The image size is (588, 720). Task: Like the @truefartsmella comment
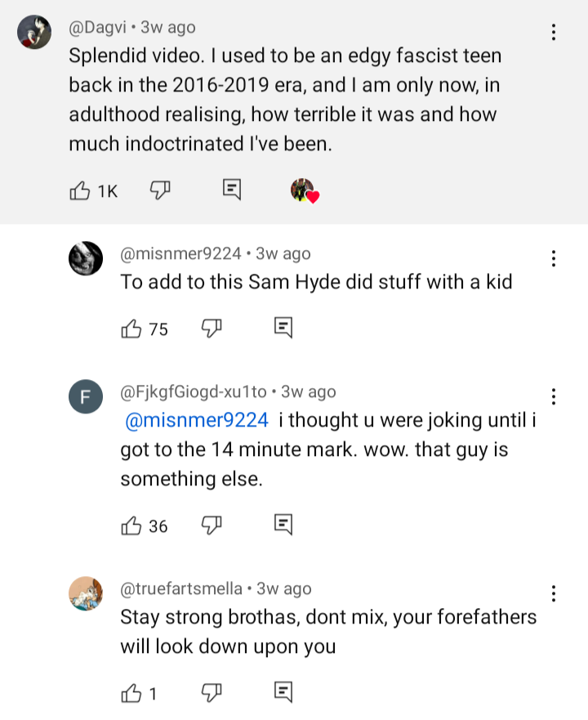(x=131, y=693)
